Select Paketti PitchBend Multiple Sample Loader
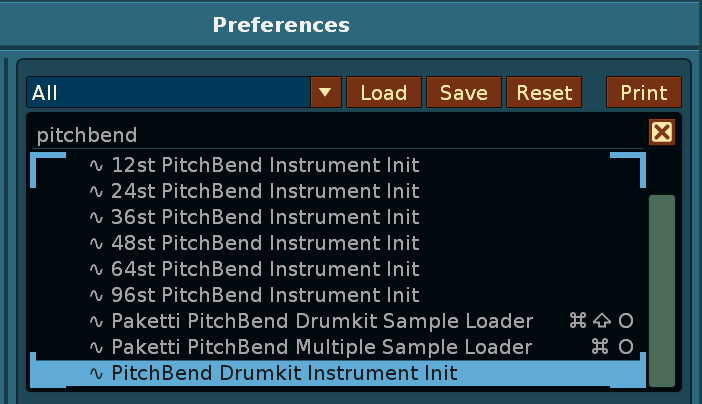The width and height of the screenshot is (702, 404). tap(322, 347)
